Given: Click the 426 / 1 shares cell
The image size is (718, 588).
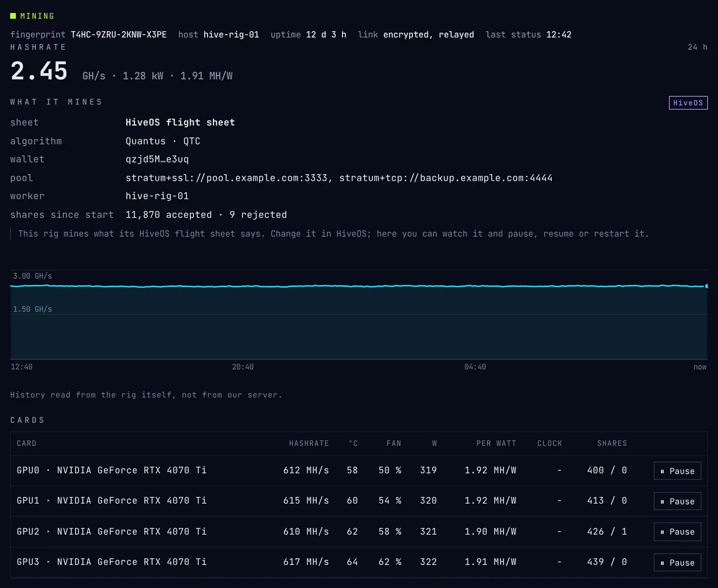Looking at the screenshot, I should coord(607,532).
